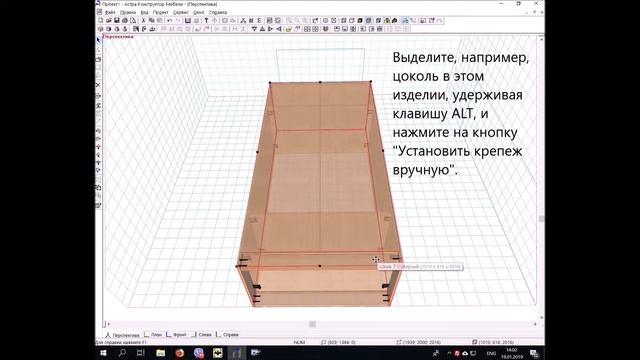The image size is (640, 360).
Task: Click the horizontal scrollbar right arrow
Action: pyautogui.click(x=535, y=324)
